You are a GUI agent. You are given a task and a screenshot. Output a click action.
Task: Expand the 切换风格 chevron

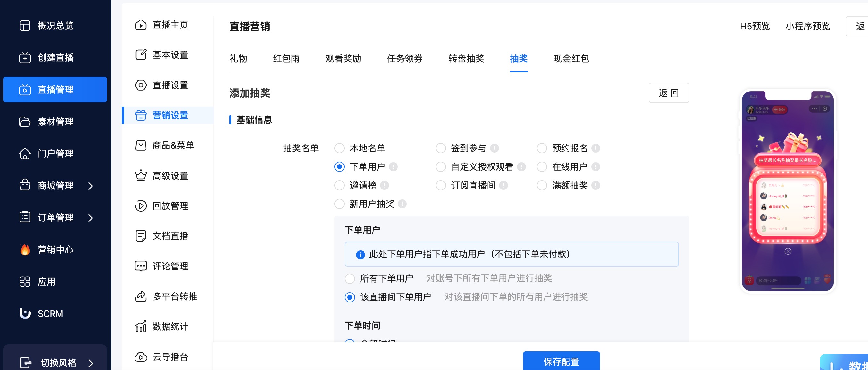90,363
